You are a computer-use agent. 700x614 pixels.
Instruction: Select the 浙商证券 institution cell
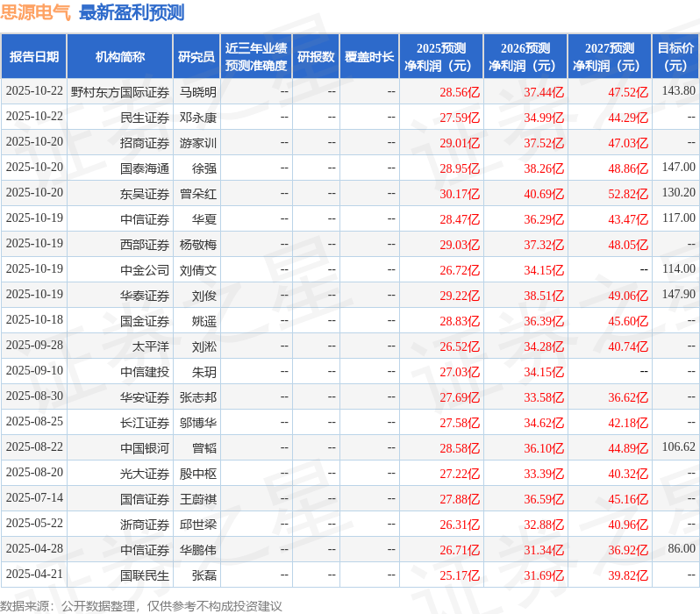[119, 525]
